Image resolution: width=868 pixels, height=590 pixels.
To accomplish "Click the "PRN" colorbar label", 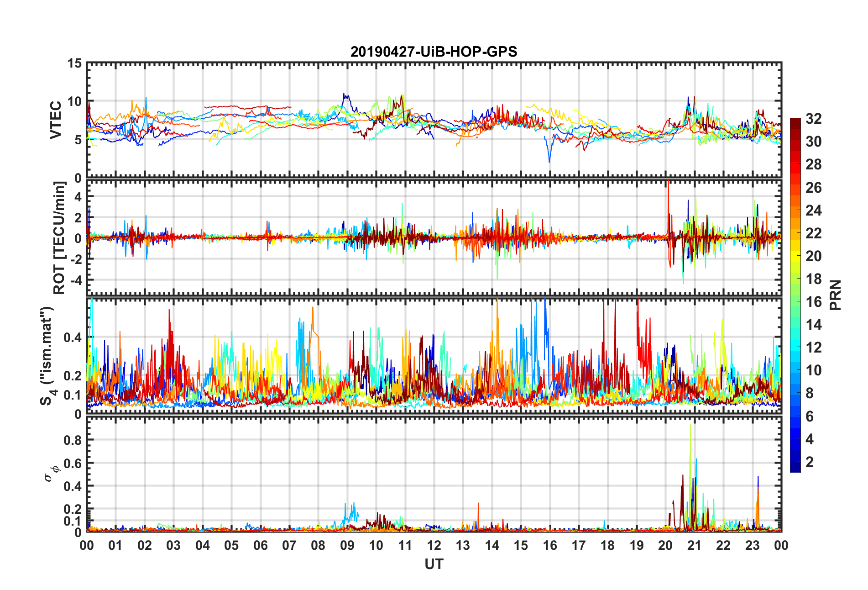I will (x=835, y=295).
